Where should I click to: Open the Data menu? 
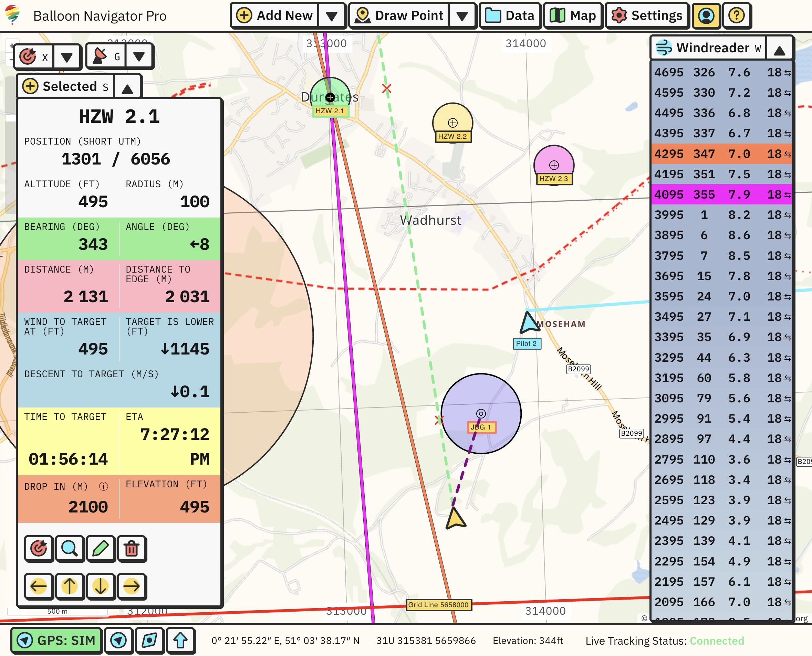click(x=510, y=15)
